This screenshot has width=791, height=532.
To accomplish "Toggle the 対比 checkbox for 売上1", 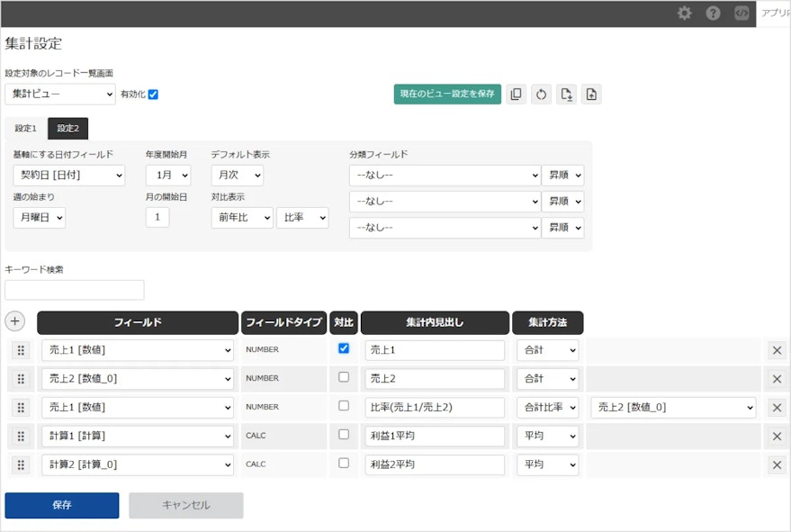I will (343, 350).
